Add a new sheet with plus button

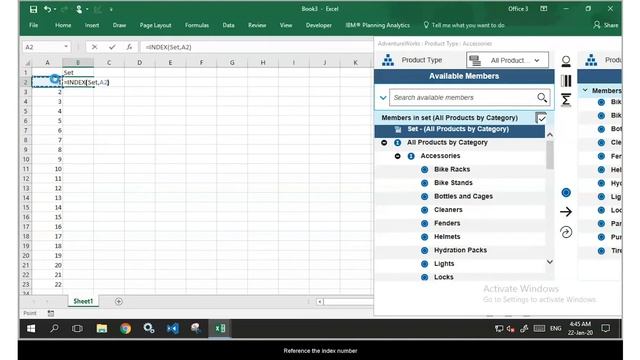118,302
